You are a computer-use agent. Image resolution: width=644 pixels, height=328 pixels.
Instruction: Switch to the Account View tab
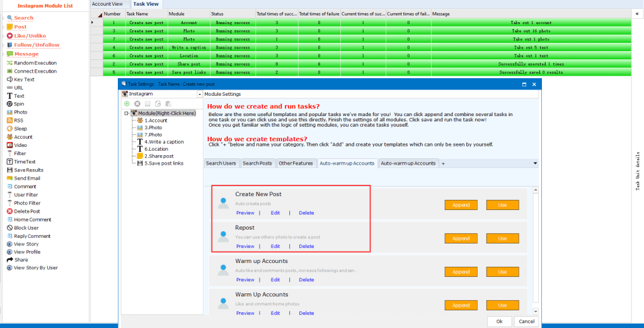point(107,4)
